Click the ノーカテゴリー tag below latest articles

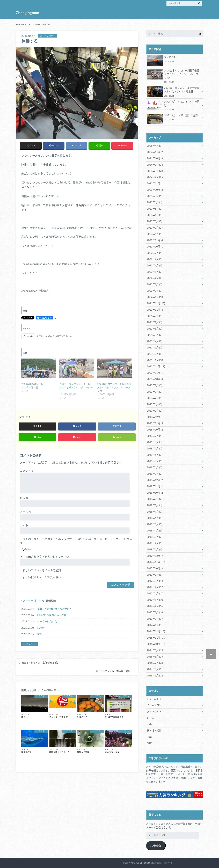pyautogui.click(x=29, y=644)
